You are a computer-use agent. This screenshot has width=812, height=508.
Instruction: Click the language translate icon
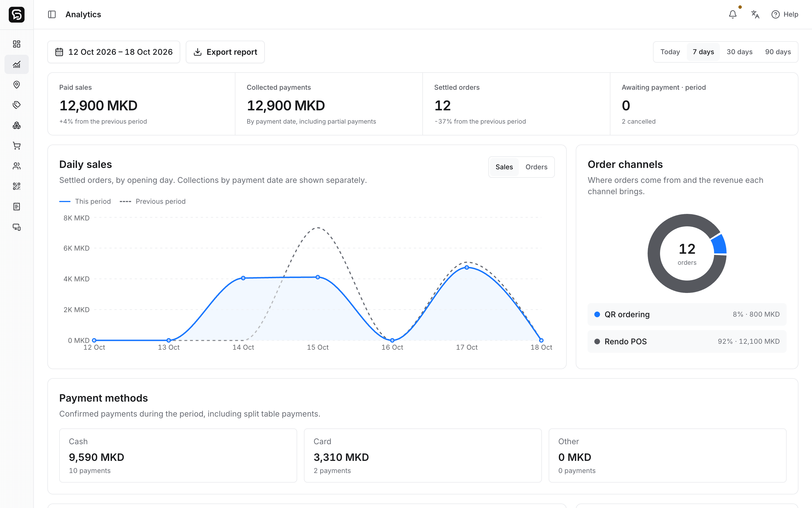755,14
